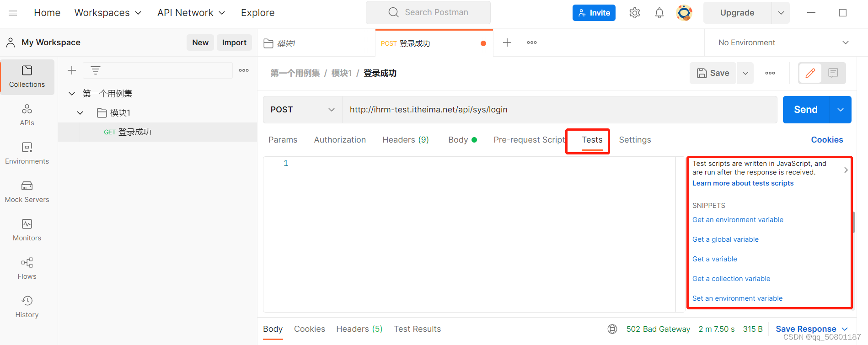The height and width of the screenshot is (345, 868).
Task: Click the Save button
Action: pos(713,73)
